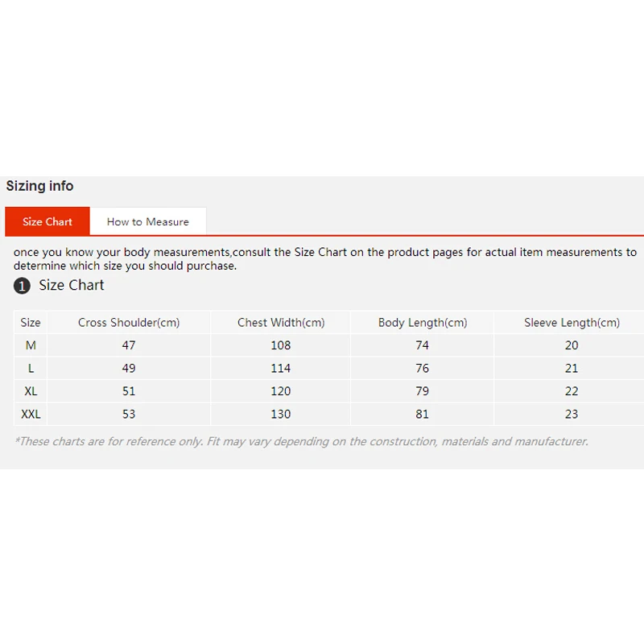Click sleeve length value 21

click(x=572, y=369)
